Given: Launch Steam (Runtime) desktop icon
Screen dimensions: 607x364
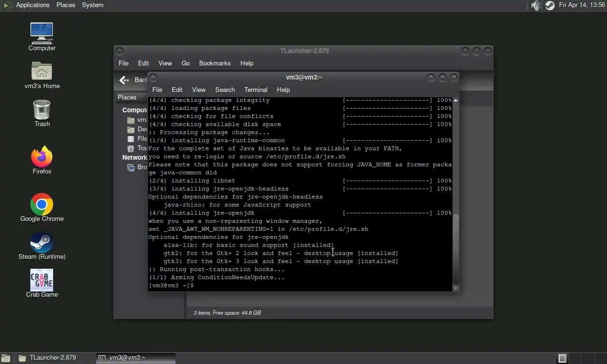Looking at the screenshot, I should pyautogui.click(x=42, y=246).
